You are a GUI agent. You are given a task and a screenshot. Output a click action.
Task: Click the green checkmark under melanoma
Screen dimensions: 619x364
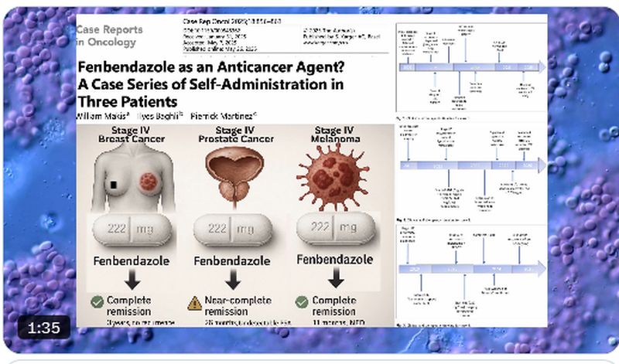click(x=303, y=301)
